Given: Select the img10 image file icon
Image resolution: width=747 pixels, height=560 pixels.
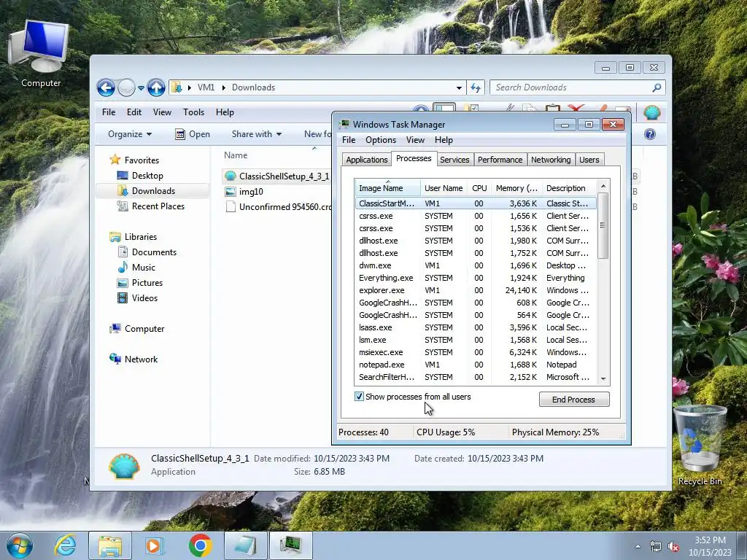Looking at the screenshot, I should pyautogui.click(x=231, y=192).
